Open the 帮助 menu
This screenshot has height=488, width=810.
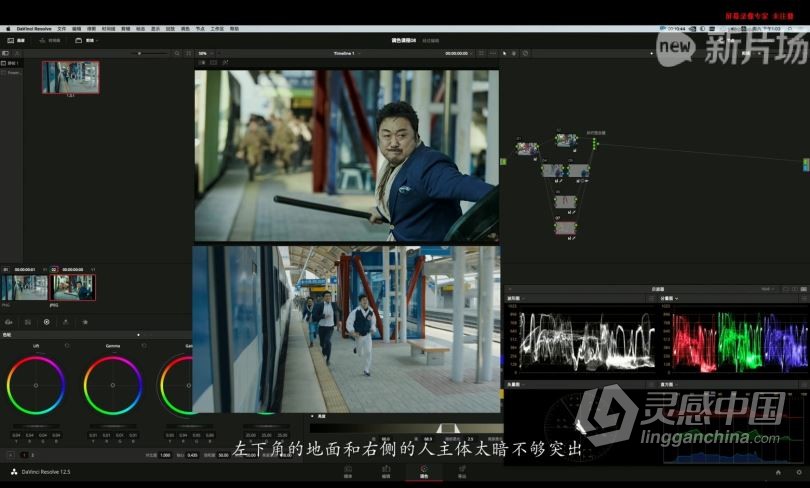(234, 29)
